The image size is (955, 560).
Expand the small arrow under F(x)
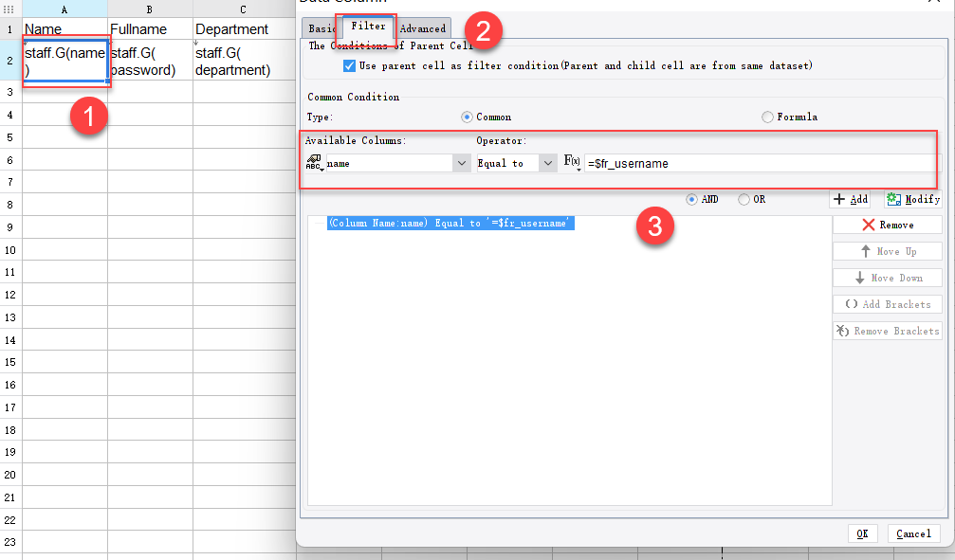click(579, 170)
